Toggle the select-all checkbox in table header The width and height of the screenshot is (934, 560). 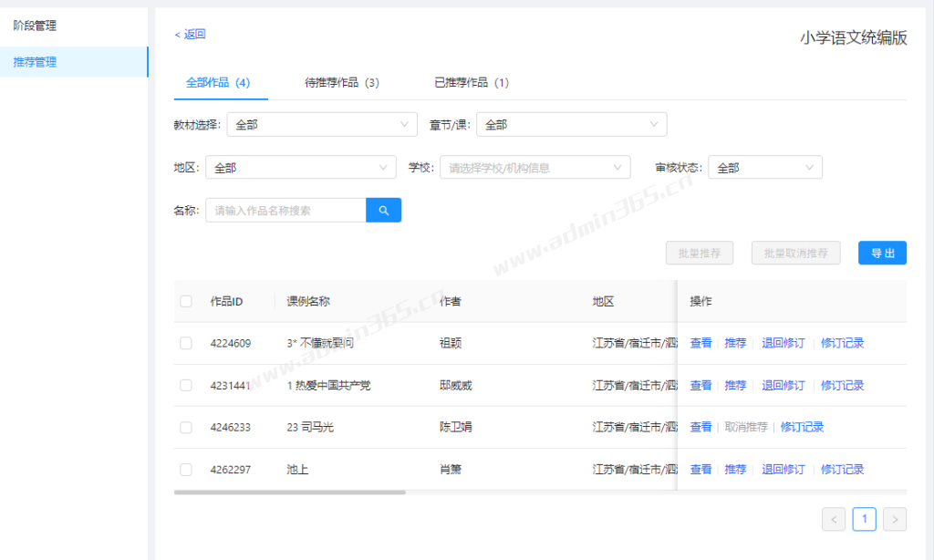(x=186, y=302)
